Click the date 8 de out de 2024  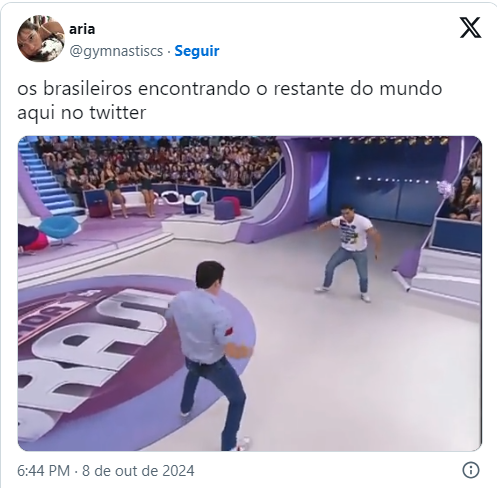tap(138, 471)
